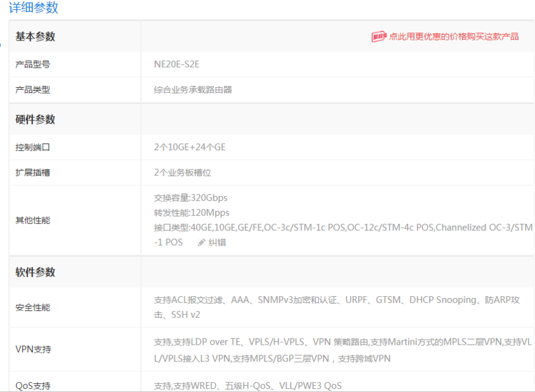The image size is (535, 392).
Task: Select the 2个10GE+24个GE value
Action: [190, 147]
